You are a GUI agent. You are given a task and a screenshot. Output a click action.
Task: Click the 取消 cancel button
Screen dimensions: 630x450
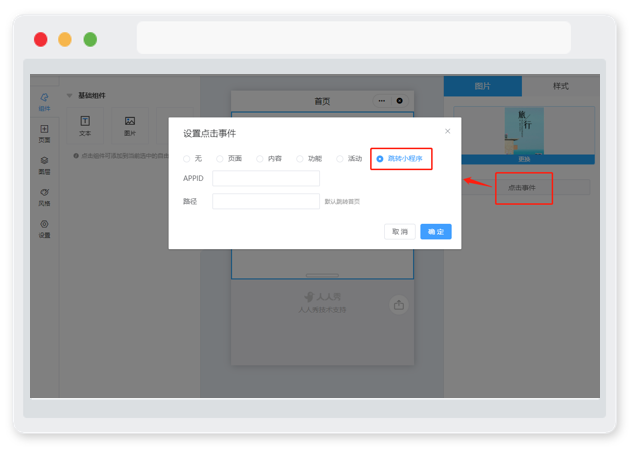tap(400, 231)
